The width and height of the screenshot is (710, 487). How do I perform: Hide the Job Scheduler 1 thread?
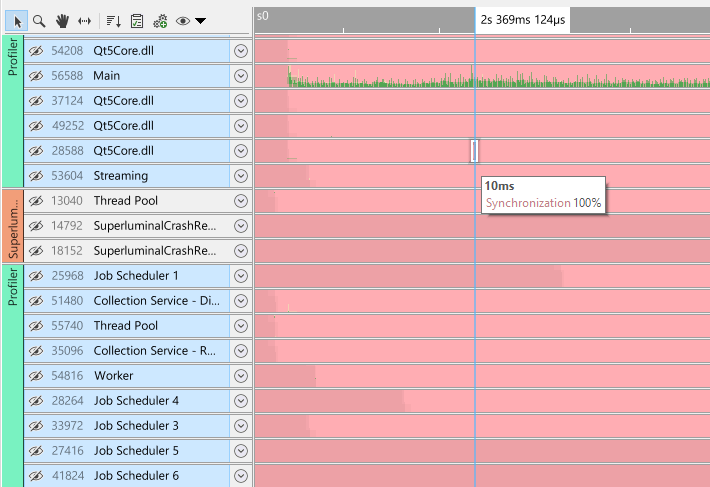pos(35,275)
